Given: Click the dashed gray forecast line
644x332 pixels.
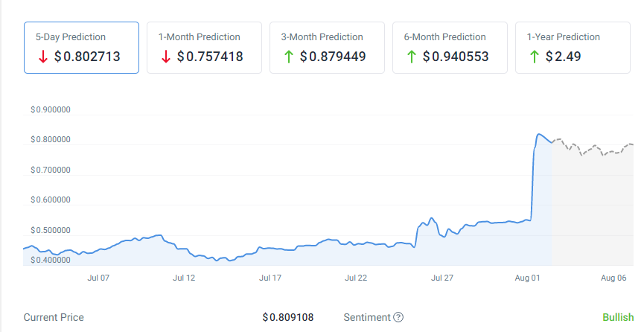Looking at the screenshot, I should click(x=593, y=148).
